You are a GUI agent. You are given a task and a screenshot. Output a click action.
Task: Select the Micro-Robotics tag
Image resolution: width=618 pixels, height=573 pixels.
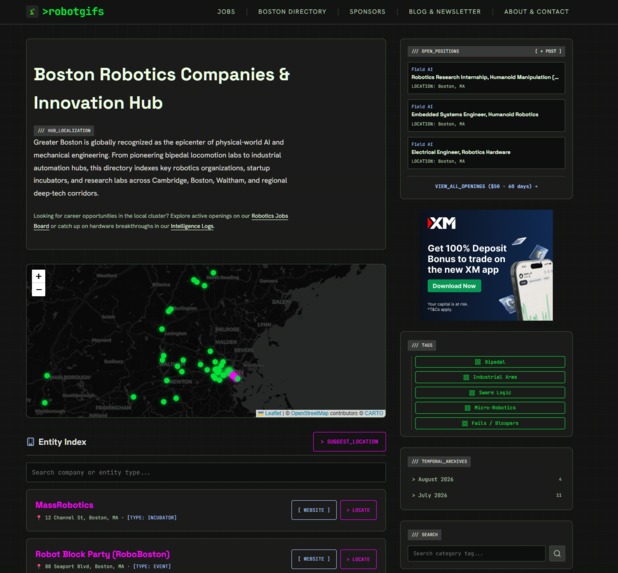click(x=490, y=408)
